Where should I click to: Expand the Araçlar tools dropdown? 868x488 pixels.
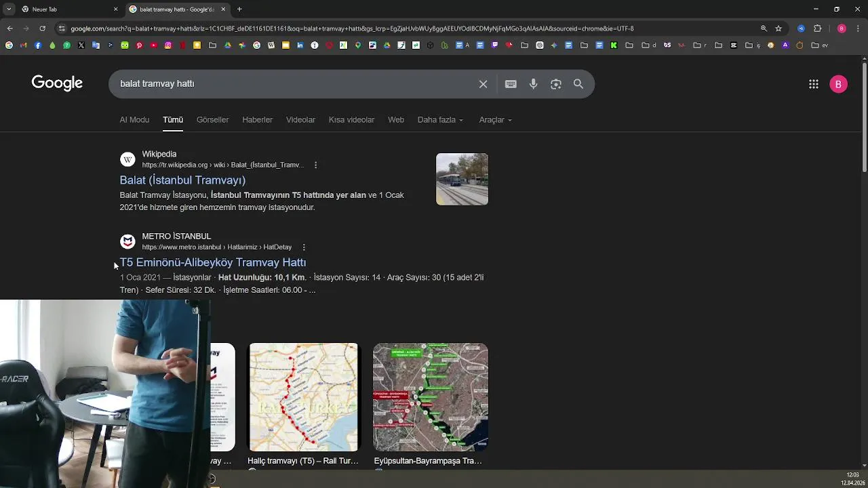click(x=495, y=120)
